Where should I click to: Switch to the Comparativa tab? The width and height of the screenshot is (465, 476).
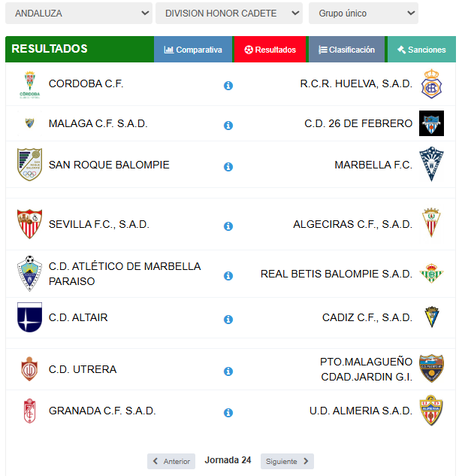[193, 50]
